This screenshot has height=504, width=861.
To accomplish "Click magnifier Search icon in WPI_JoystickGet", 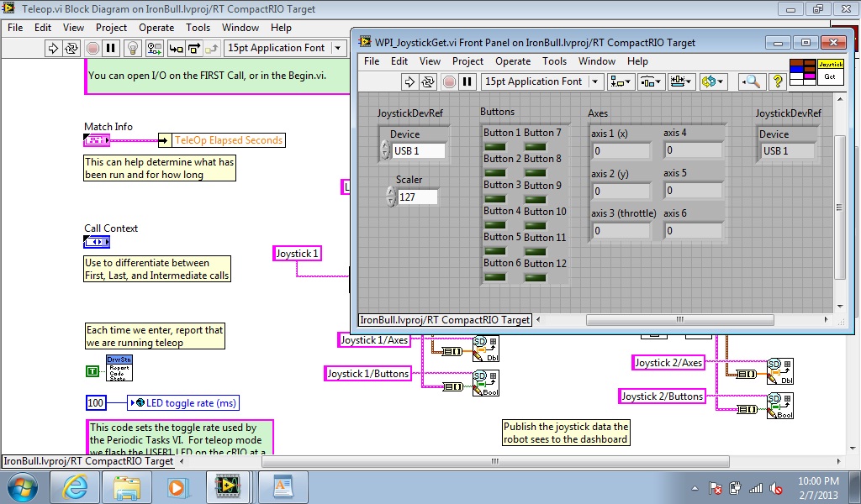I will [x=751, y=81].
